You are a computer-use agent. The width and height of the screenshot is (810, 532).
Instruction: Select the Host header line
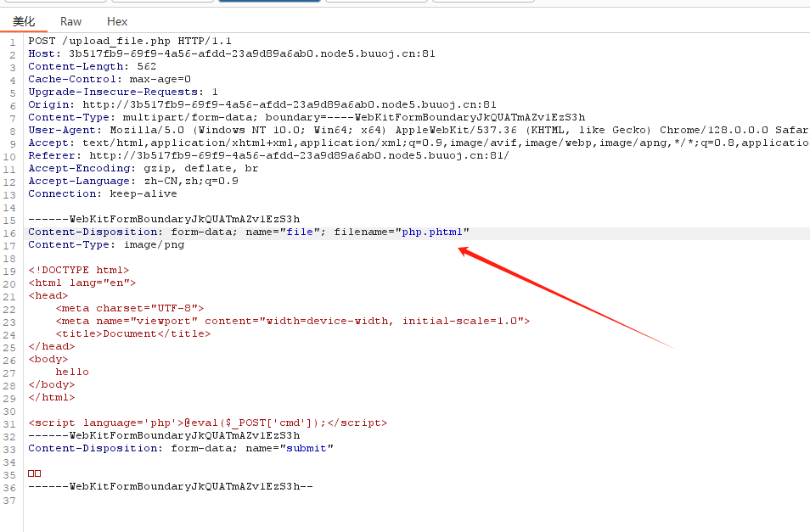click(232, 53)
